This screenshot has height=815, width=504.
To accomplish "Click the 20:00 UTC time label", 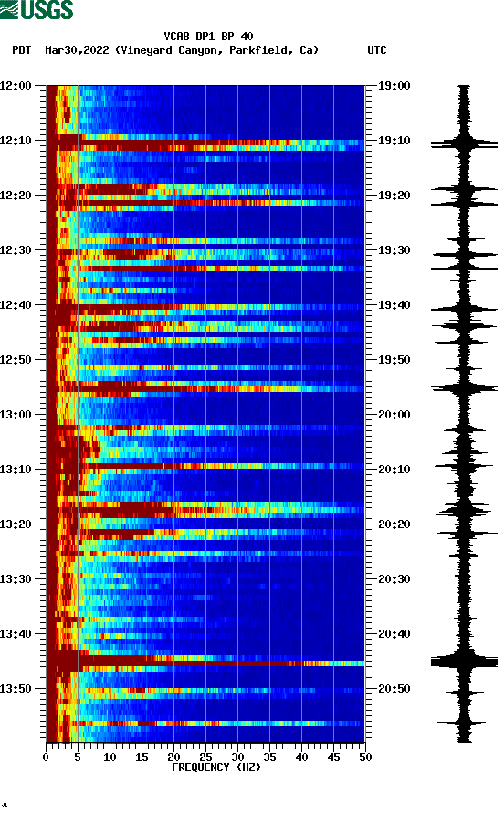I will [394, 415].
